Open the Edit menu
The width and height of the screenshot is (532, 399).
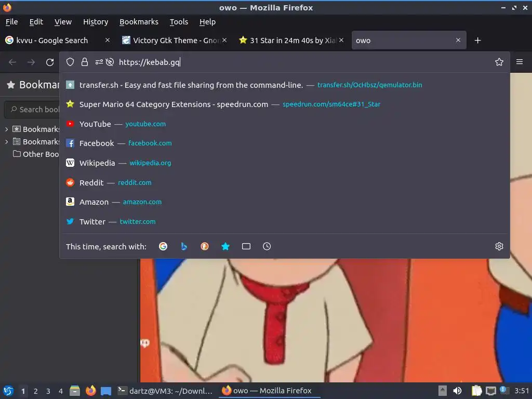[36, 22]
